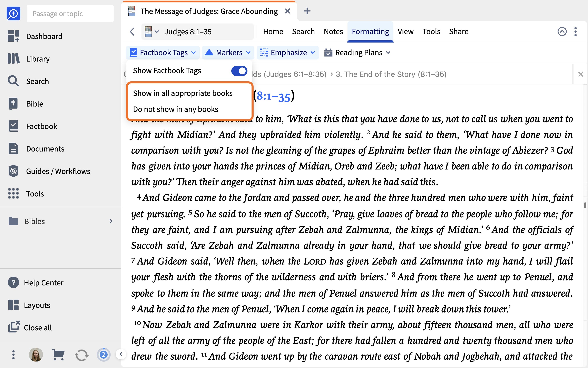588x368 pixels.
Task: Open the Layouts icon
Action: (x=13, y=305)
